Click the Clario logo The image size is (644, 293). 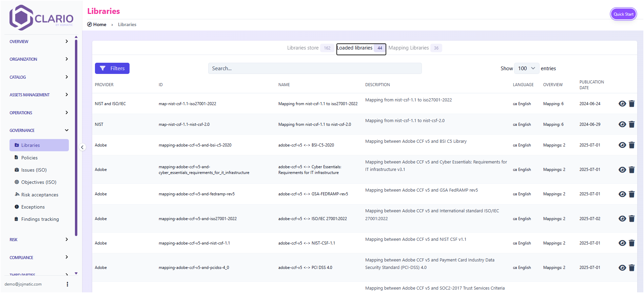pyautogui.click(x=41, y=17)
